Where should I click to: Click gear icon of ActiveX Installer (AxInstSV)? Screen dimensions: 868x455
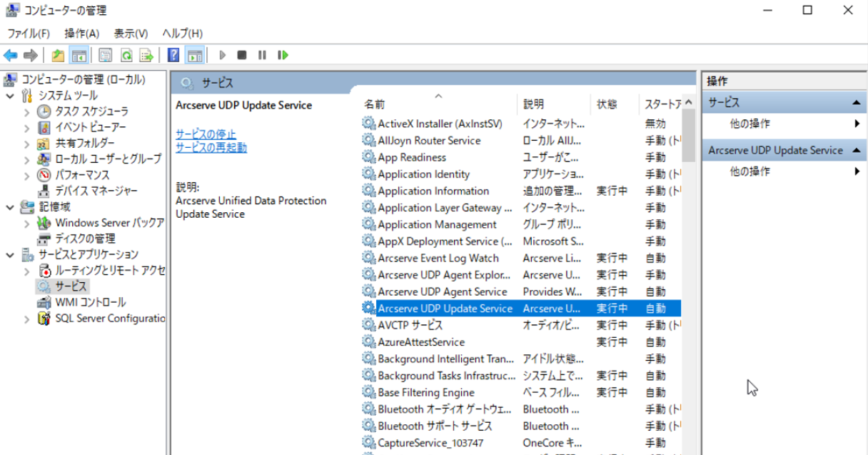[368, 124]
